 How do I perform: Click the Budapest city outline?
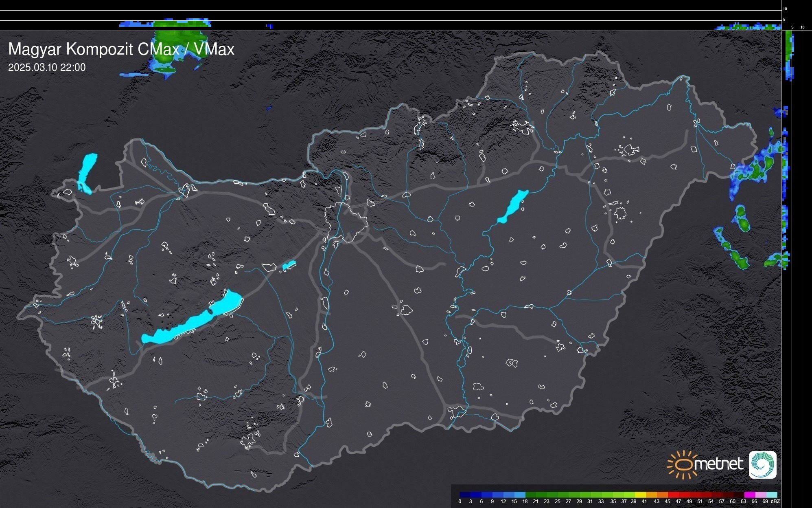click(x=346, y=222)
